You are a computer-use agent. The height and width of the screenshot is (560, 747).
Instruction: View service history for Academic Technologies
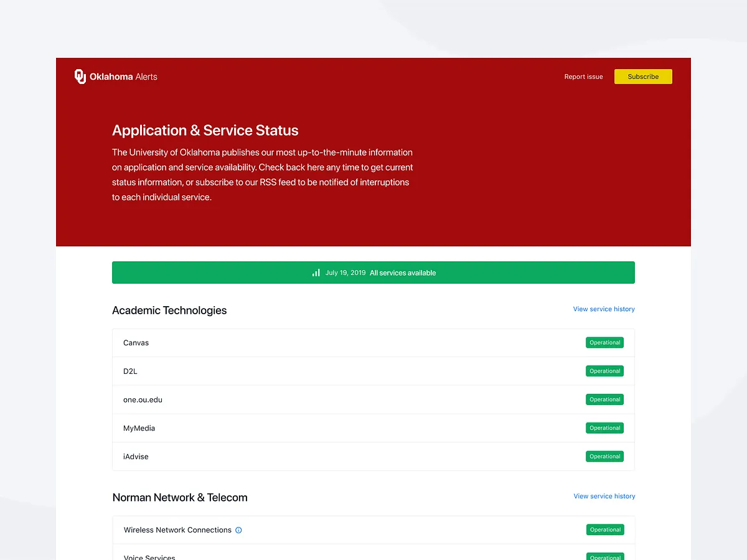click(603, 309)
